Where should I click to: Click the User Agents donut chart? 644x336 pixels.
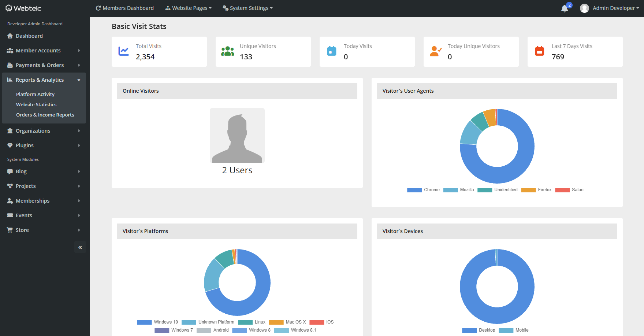click(x=497, y=146)
